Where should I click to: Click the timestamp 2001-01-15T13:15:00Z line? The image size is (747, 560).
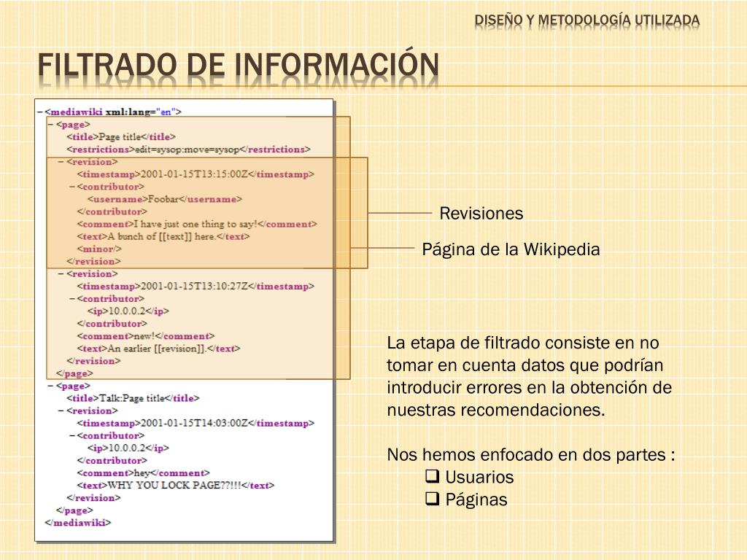(x=196, y=174)
